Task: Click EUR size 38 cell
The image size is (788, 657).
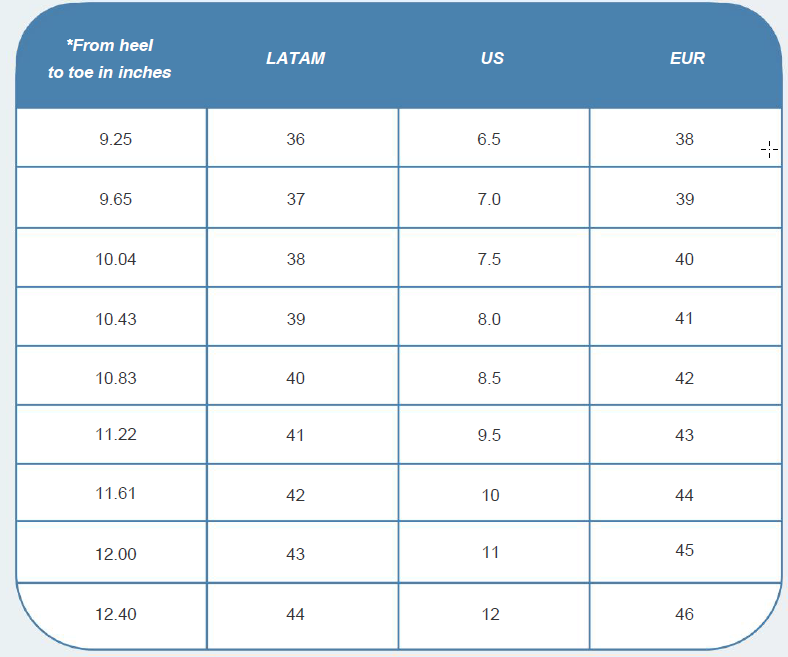Action: [x=684, y=139]
